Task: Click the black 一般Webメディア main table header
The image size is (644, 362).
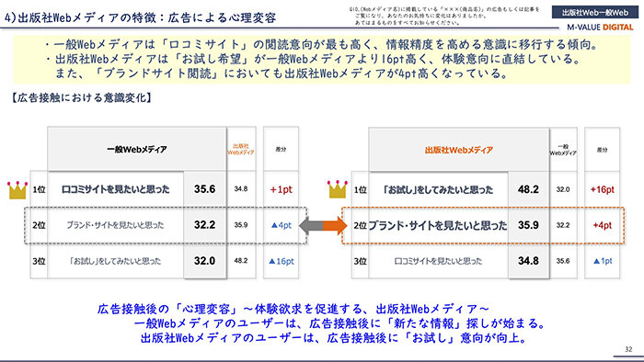Action: click(x=137, y=149)
